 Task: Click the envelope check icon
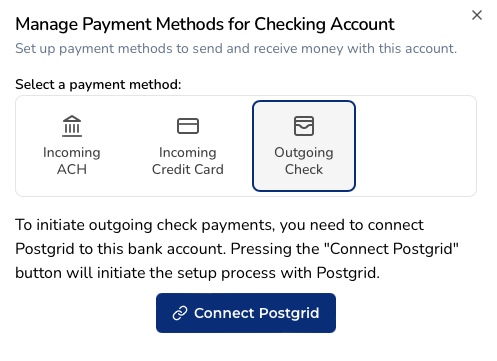coord(304,126)
